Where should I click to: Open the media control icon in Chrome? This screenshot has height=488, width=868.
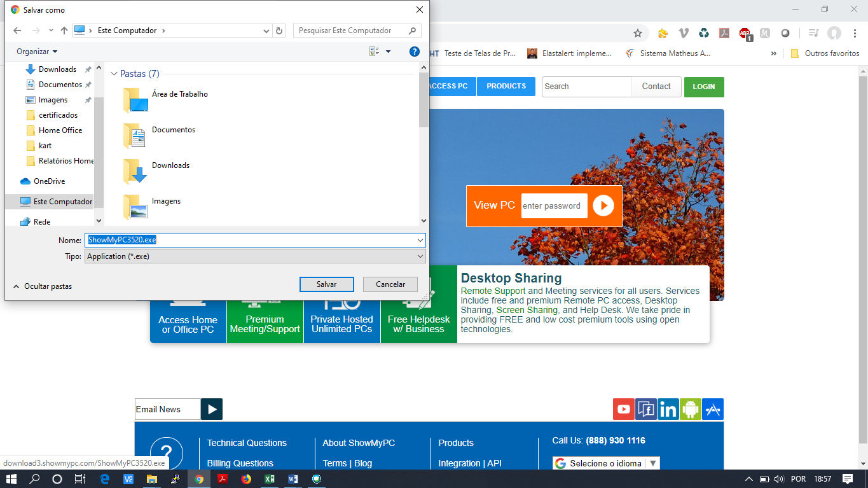(x=813, y=33)
